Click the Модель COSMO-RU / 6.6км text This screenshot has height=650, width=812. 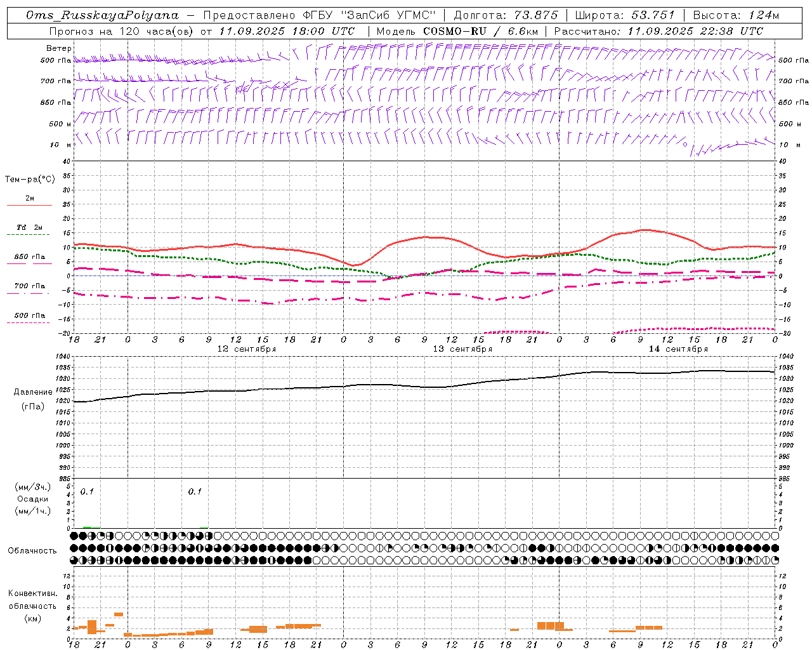pos(457,31)
